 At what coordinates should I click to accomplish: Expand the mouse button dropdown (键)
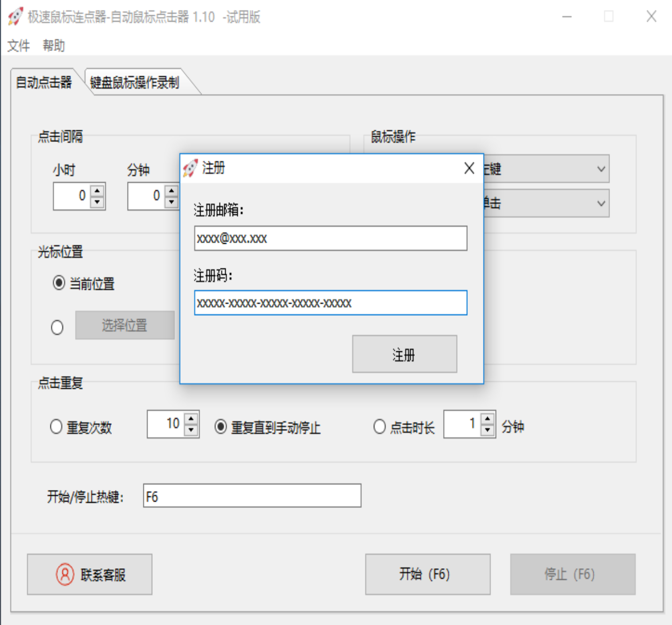pos(601,169)
